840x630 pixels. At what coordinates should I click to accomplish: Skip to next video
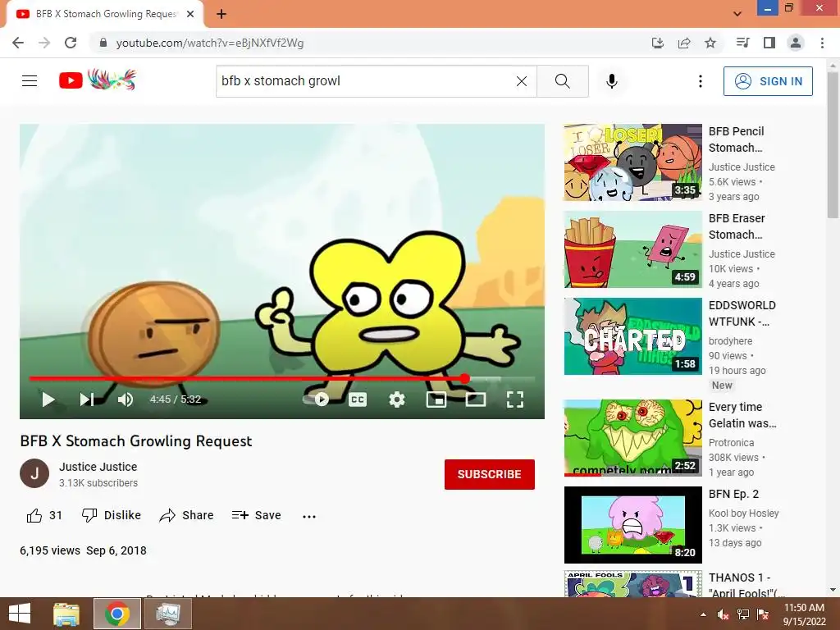[87, 399]
